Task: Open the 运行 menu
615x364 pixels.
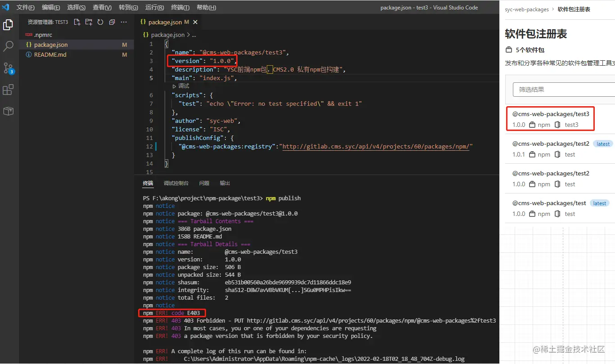Action: tap(155, 8)
